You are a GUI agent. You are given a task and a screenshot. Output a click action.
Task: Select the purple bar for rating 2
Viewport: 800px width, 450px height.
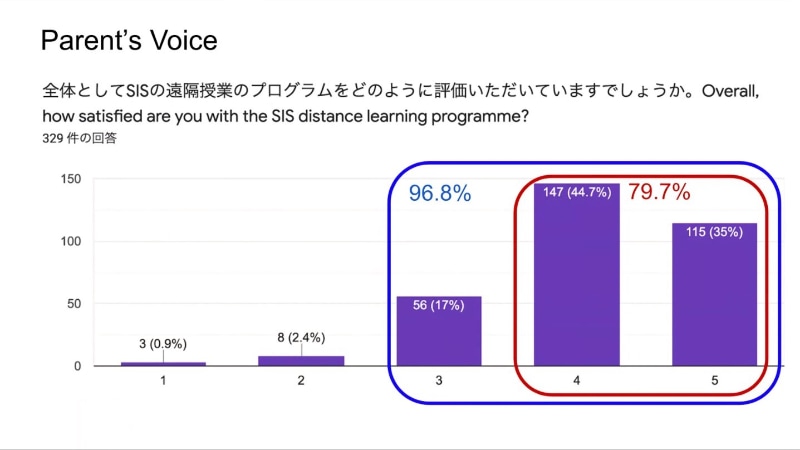(x=301, y=360)
